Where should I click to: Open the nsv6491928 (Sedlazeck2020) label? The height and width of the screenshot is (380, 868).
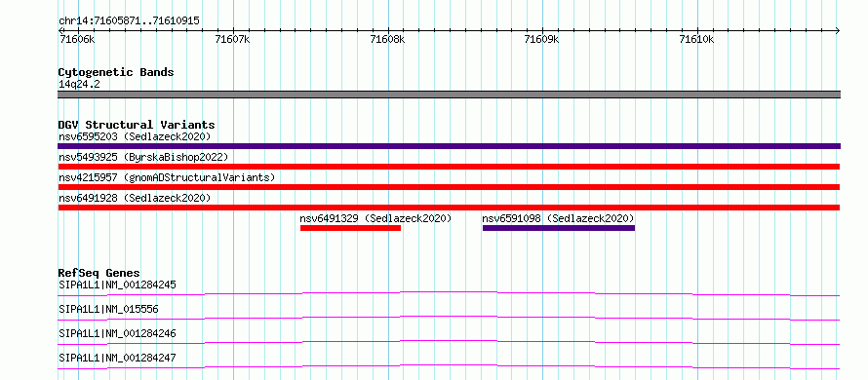135,198
